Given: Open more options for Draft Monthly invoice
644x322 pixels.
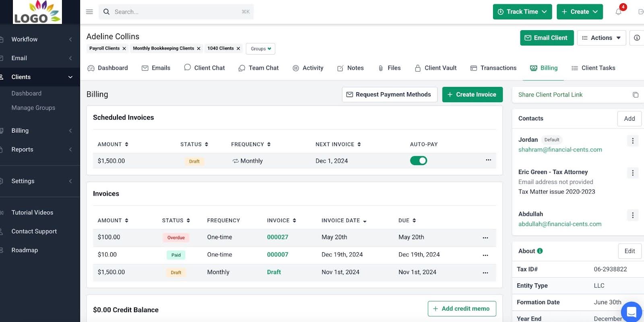Looking at the screenshot, I should point(485,272).
